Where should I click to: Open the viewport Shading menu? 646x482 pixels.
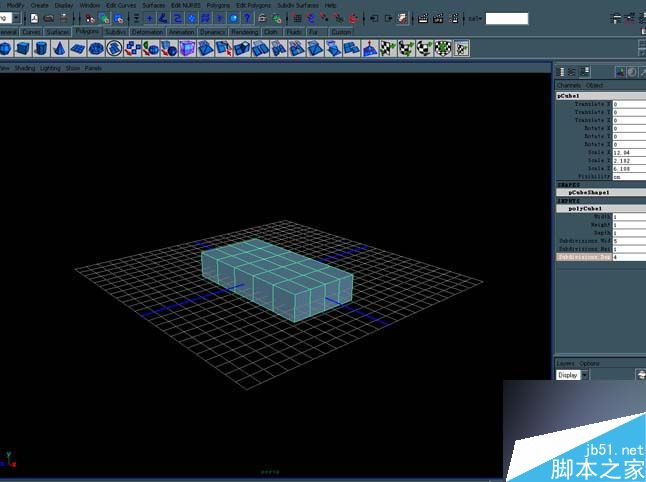click(25, 68)
